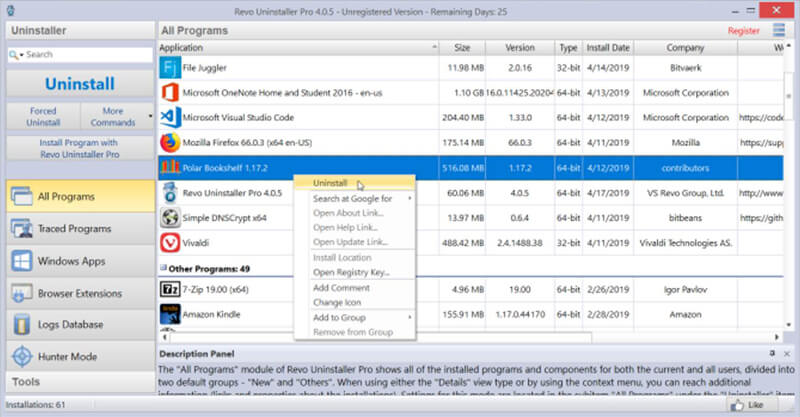This screenshot has height=417, width=800.
Task: Click the https://code link in VS Code row
Action: tap(761, 117)
